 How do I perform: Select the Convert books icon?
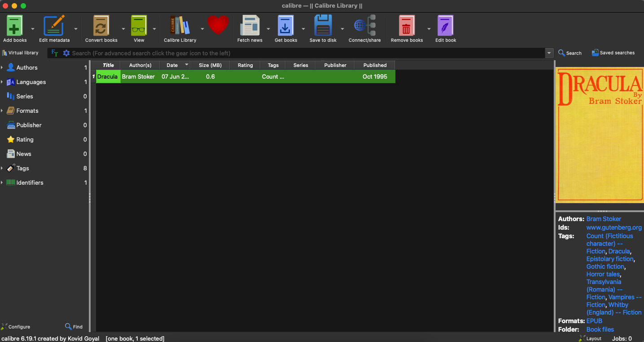coord(101,25)
